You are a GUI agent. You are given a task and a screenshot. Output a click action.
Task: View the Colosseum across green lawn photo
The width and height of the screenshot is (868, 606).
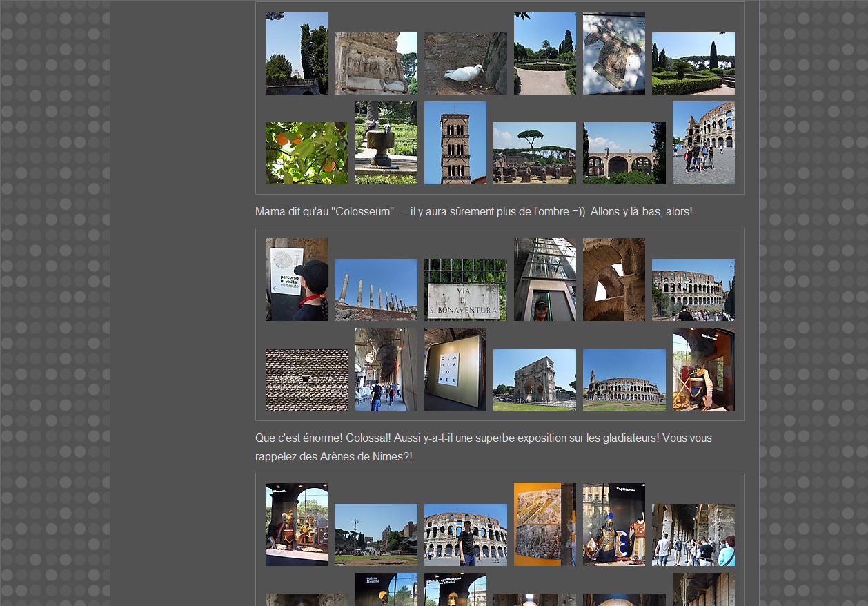624,380
